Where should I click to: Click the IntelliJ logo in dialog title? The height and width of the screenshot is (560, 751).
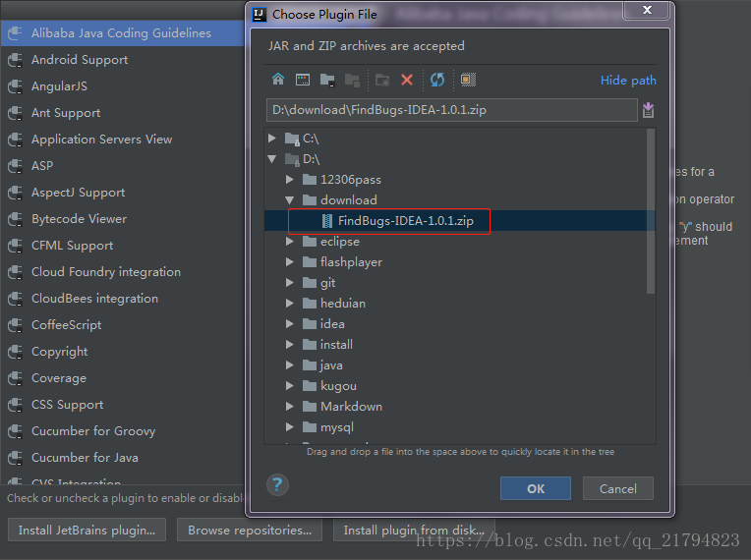(x=260, y=15)
